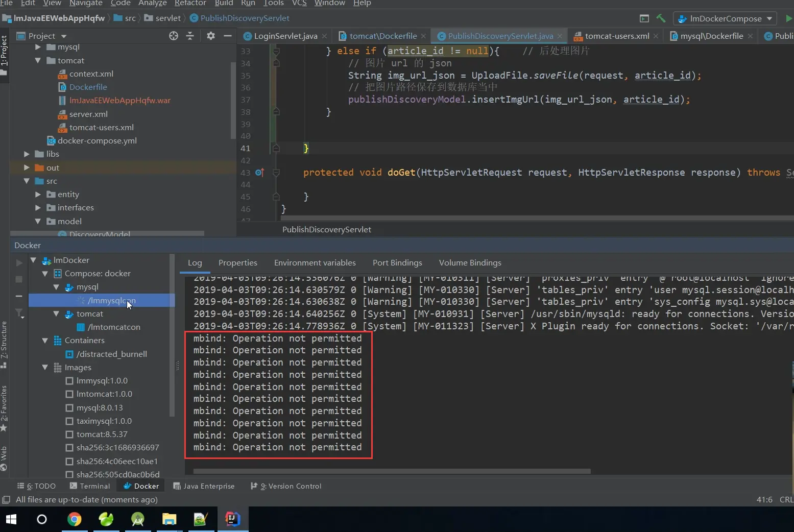Select ImJavaEEWebAppHqfw.war in the Project tree
Viewport: 794px width, 532px height.
120,101
